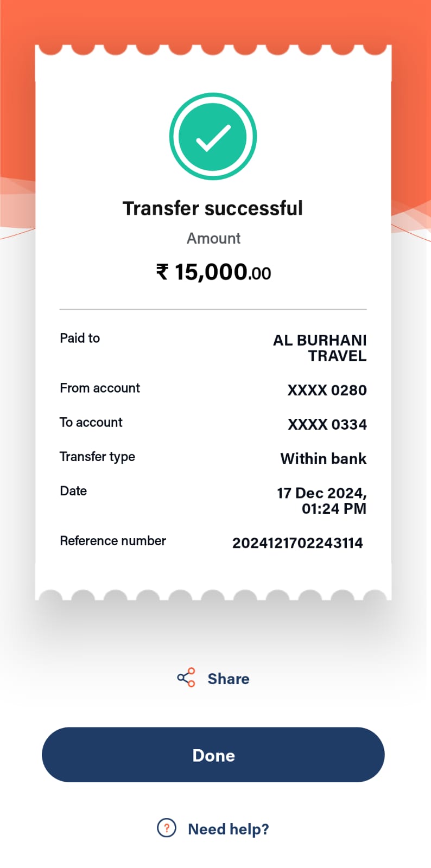Click the share icon
The width and height of the screenshot is (431, 868).
click(186, 678)
